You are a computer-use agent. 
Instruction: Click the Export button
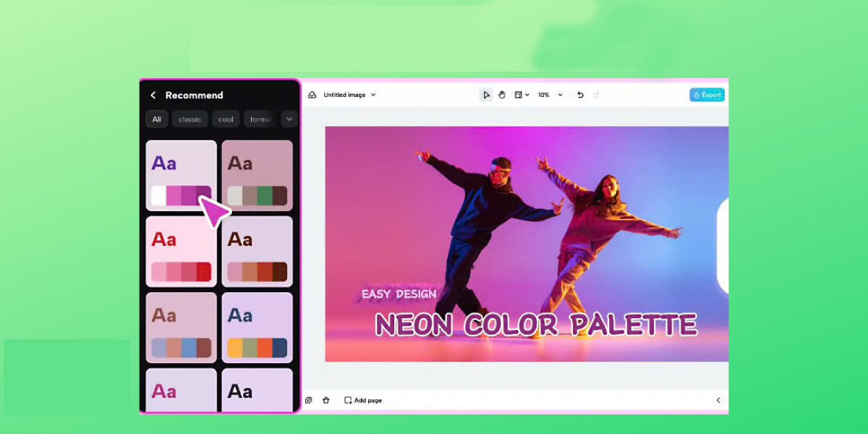click(707, 95)
